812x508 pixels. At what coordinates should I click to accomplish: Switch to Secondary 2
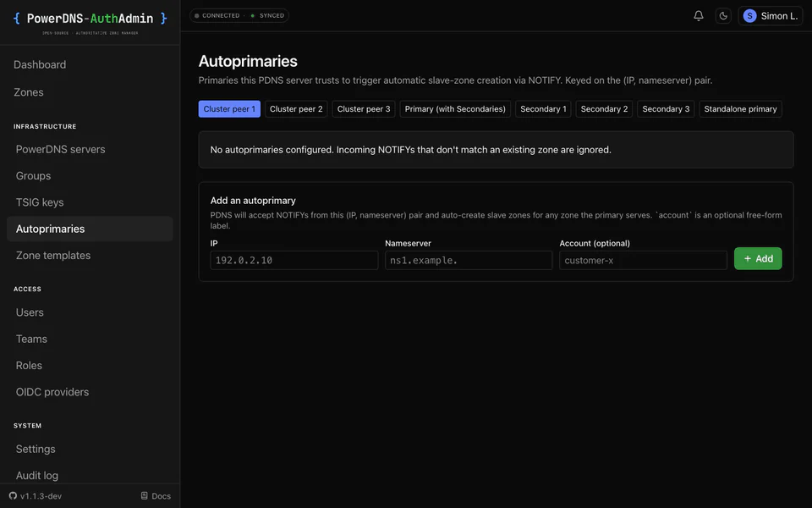[604, 109]
